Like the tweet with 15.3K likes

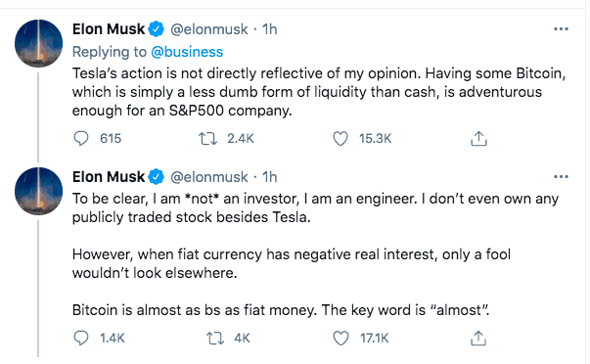[x=340, y=139]
